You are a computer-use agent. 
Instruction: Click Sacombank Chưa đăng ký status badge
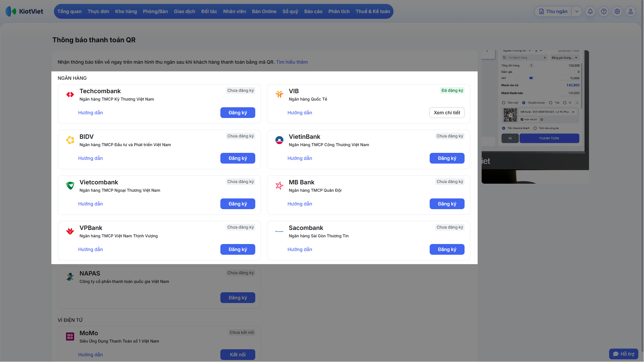pos(450,227)
